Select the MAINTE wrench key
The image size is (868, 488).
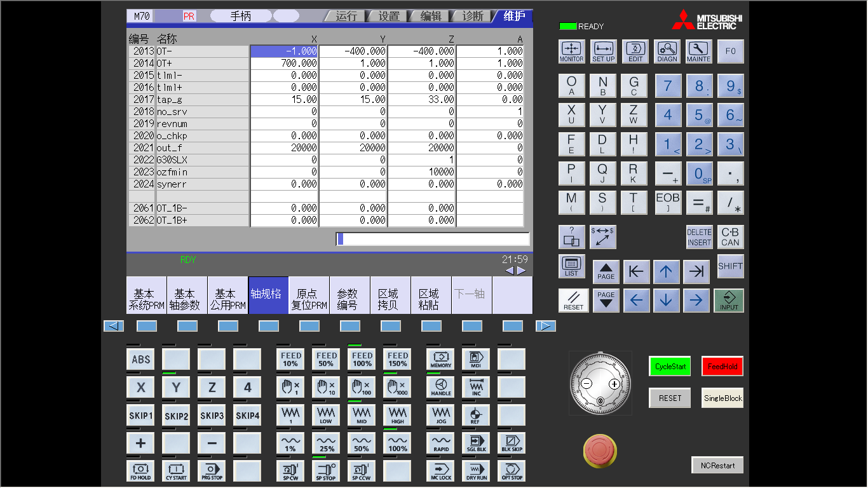coord(698,51)
